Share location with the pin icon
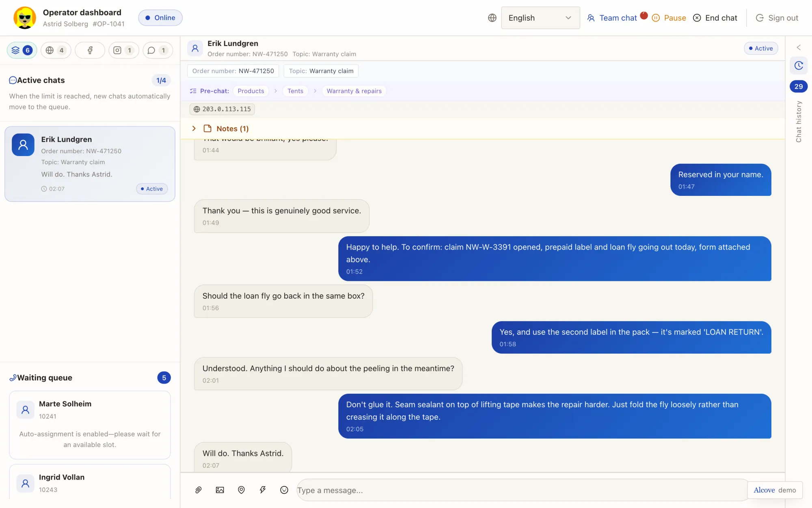Image resolution: width=812 pixels, height=508 pixels. (x=241, y=490)
